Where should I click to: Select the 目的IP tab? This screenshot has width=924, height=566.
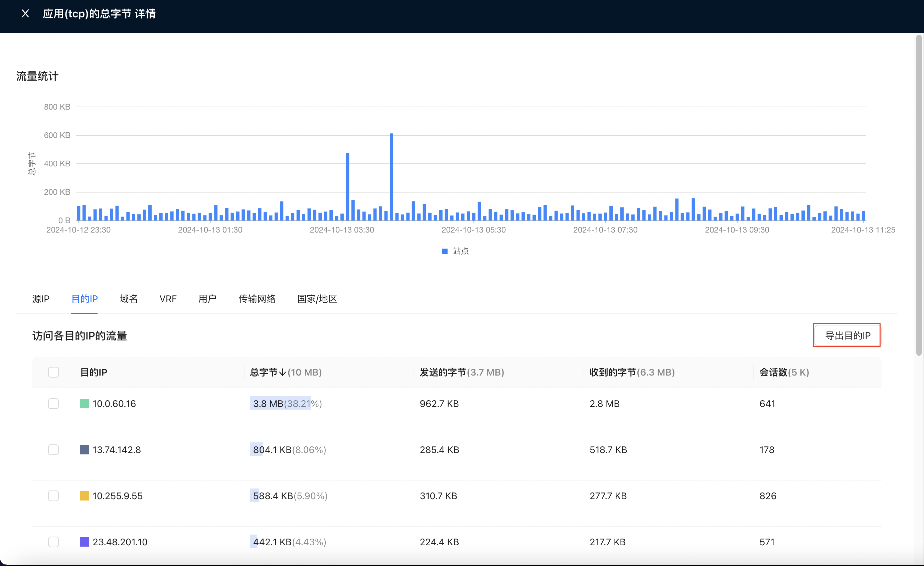click(x=85, y=299)
